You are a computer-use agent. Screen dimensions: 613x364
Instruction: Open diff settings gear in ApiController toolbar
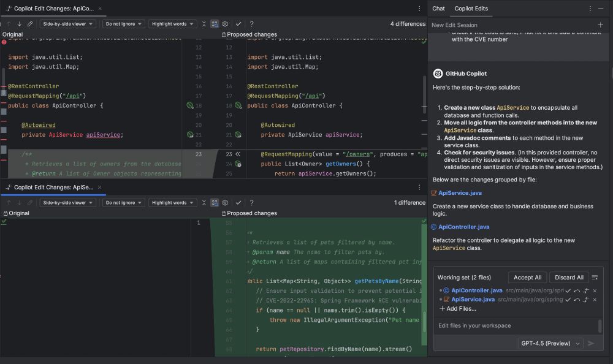(x=225, y=24)
